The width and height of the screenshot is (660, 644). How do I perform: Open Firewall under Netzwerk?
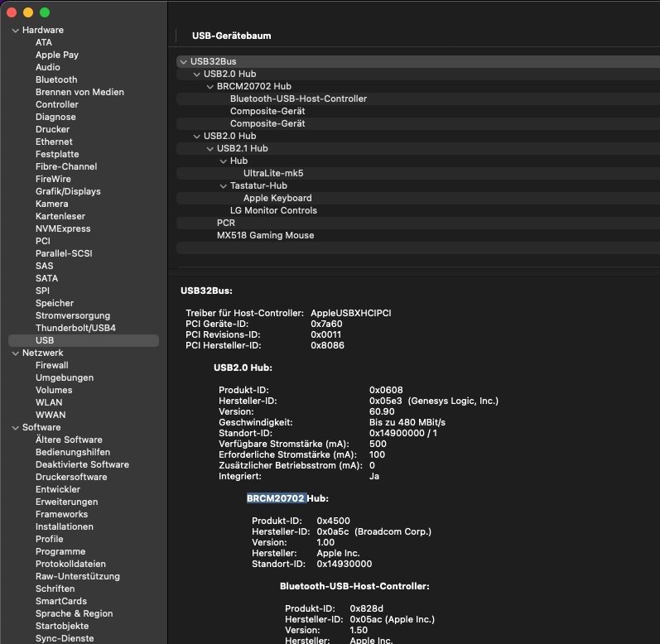coord(52,365)
